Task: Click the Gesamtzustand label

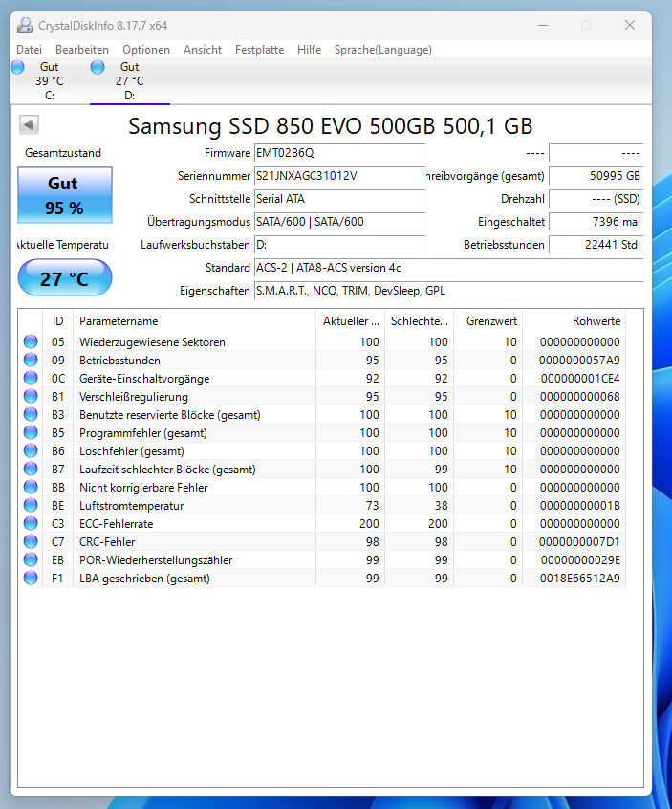Action: coord(63,153)
